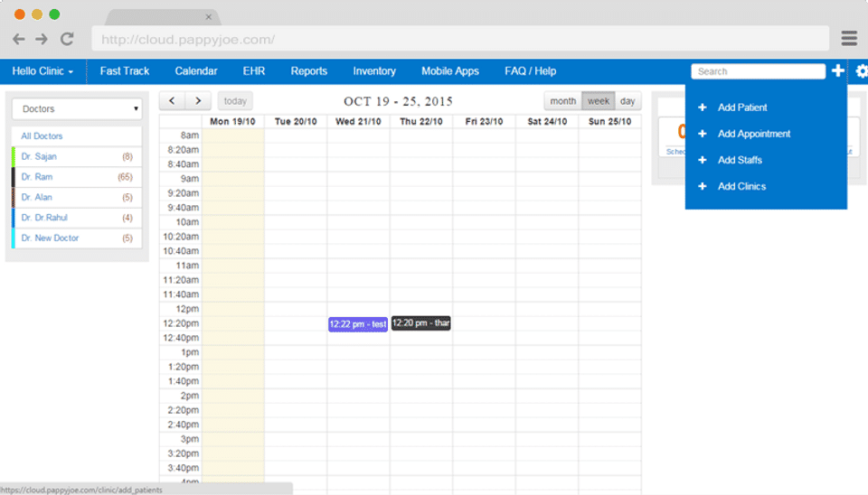
Task: Click the browser address bar
Action: point(460,39)
